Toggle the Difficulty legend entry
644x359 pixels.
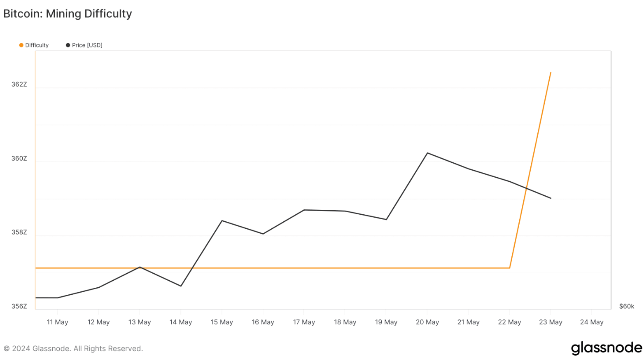tap(34, 45)
